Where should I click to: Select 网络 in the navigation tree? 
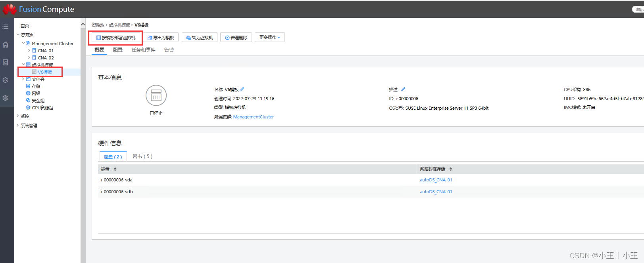click(x=36, y=93)
